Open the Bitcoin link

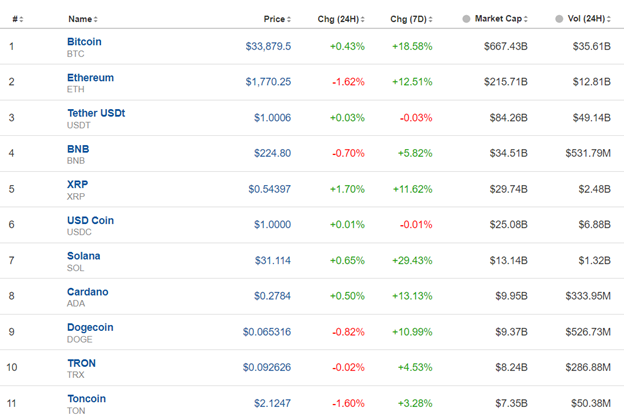tap(84, 42)
